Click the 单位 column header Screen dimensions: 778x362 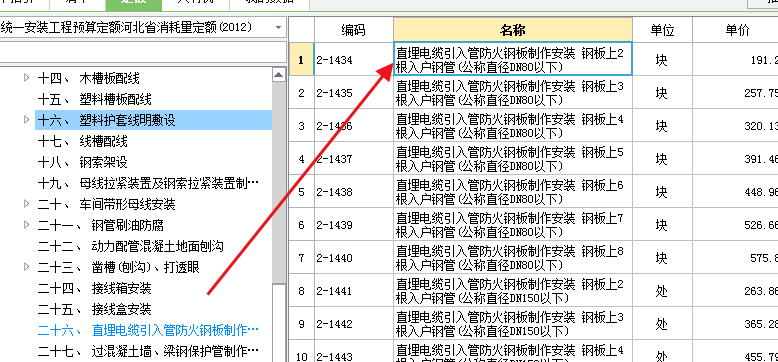click(x=662, y=30)
